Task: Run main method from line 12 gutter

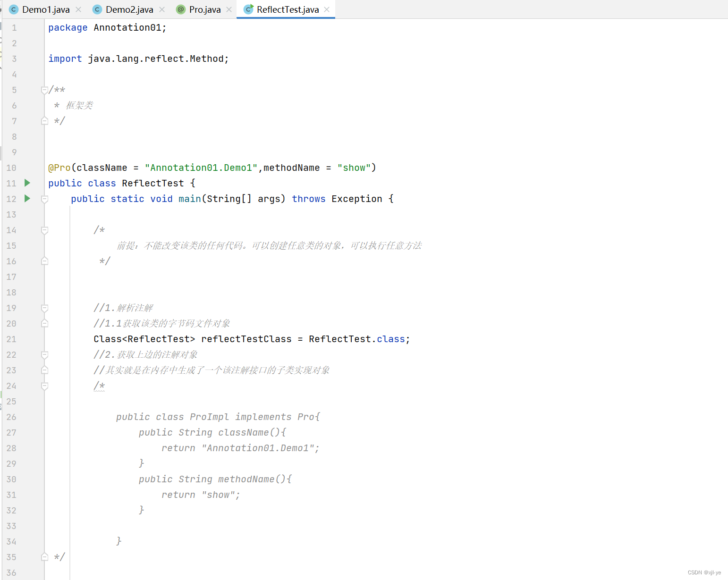Action: coord(27,198)
